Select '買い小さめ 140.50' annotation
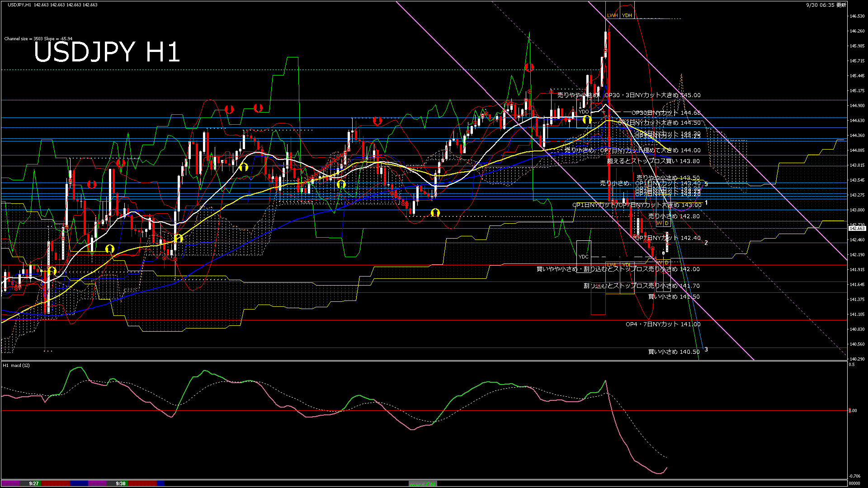This screenshot has height=488, width=868. coord(674,352)
